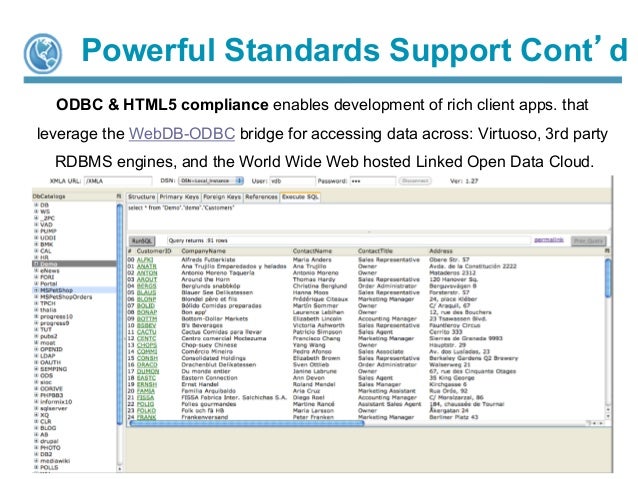Click the User input field

[292, 181]
